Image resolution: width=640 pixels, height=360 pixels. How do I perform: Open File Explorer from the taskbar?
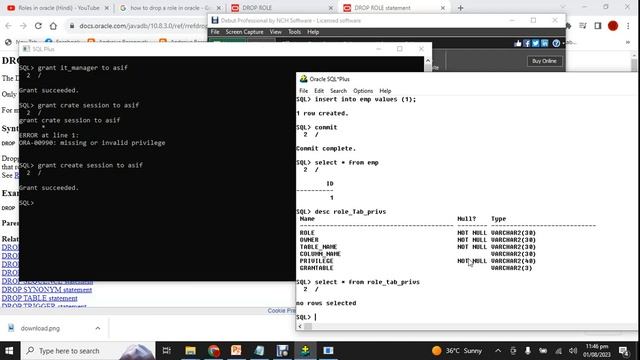(190, 351)
